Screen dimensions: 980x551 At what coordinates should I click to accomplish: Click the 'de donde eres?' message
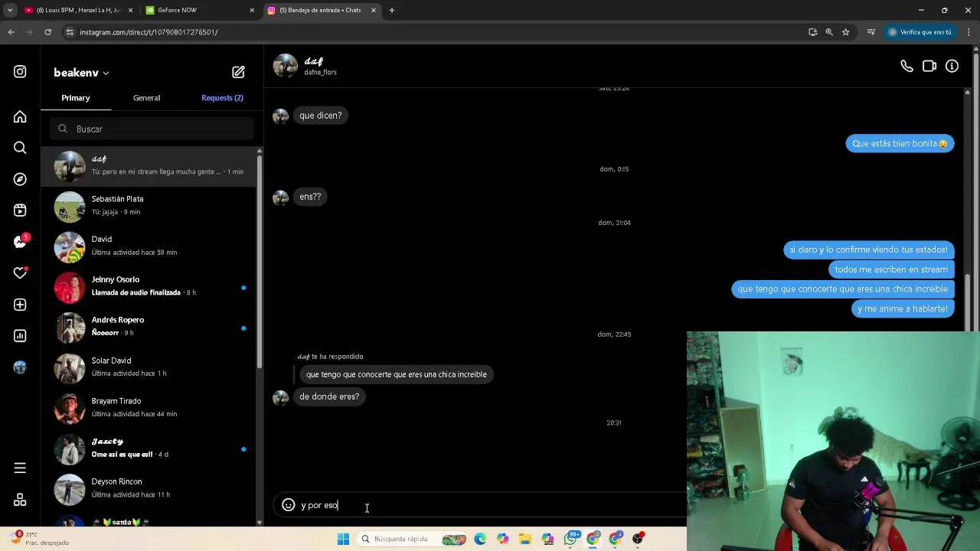pos(329,396)
